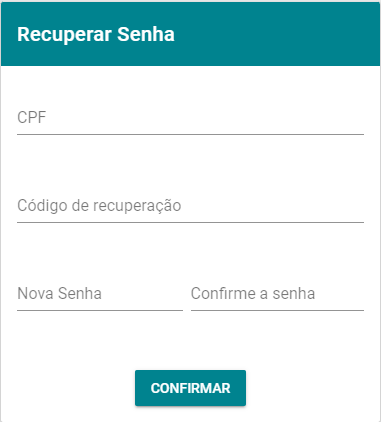Click the word Senha in header
Image resolution: width=381 pixels, height=422 pixels.
(x=146, y=34)
